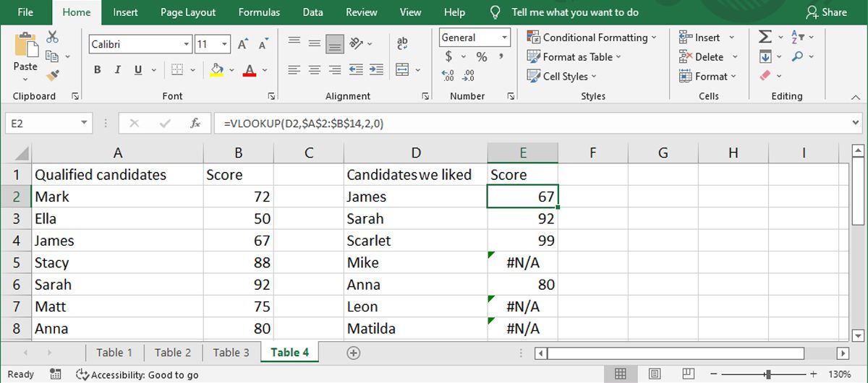Viewport: 868px width, 383px height.
Task: Open the Name Box dropdown arrow
Action: coord(85,124)
